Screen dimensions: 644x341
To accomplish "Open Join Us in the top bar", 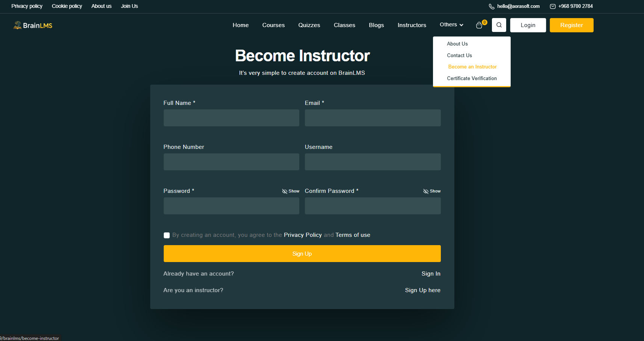I will pos(130,6).
